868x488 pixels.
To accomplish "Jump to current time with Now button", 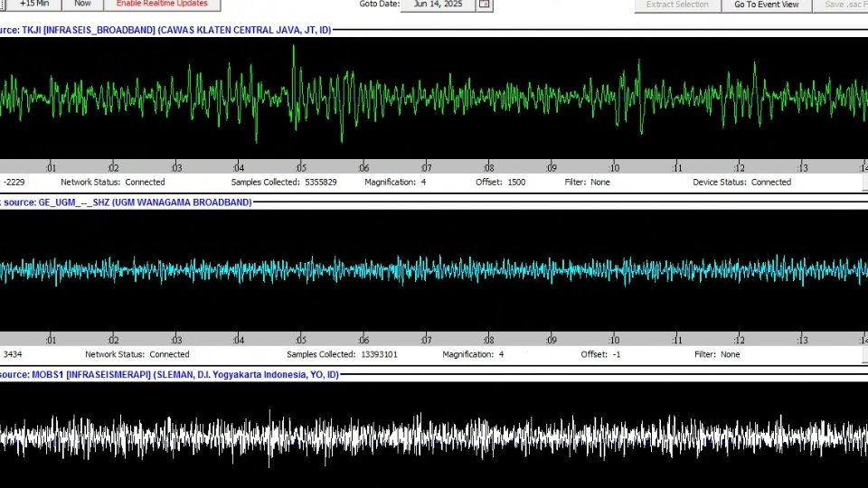I will [82, 4].
